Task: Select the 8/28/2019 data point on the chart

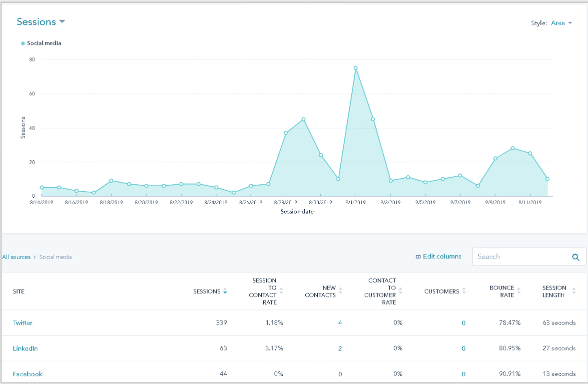Action: (286, 133)
